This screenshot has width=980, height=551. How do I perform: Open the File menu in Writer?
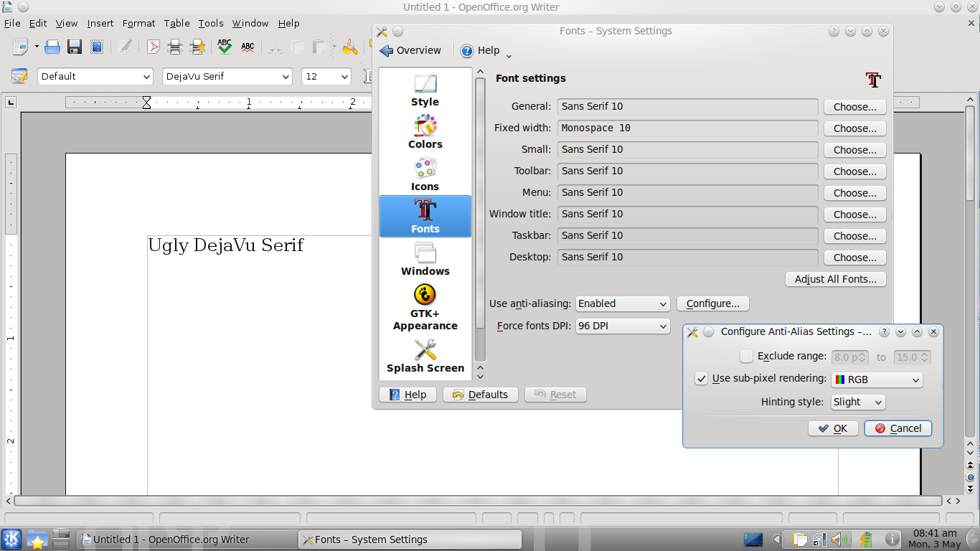pos(12,23)
